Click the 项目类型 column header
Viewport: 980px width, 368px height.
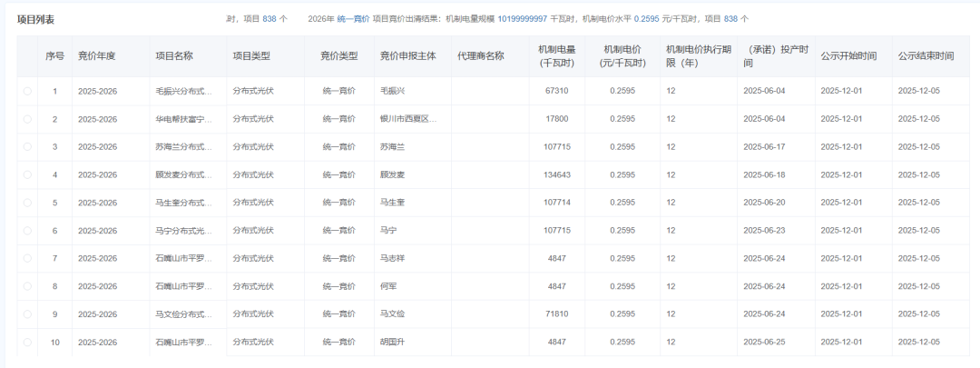click(x=251, y=56)
